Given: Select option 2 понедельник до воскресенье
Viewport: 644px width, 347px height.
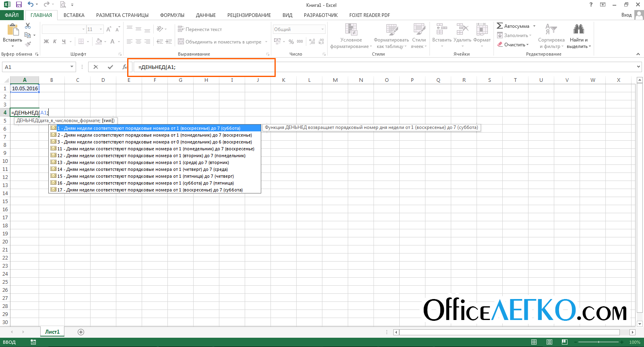Looking at the screenshot, I should point(155,135).
